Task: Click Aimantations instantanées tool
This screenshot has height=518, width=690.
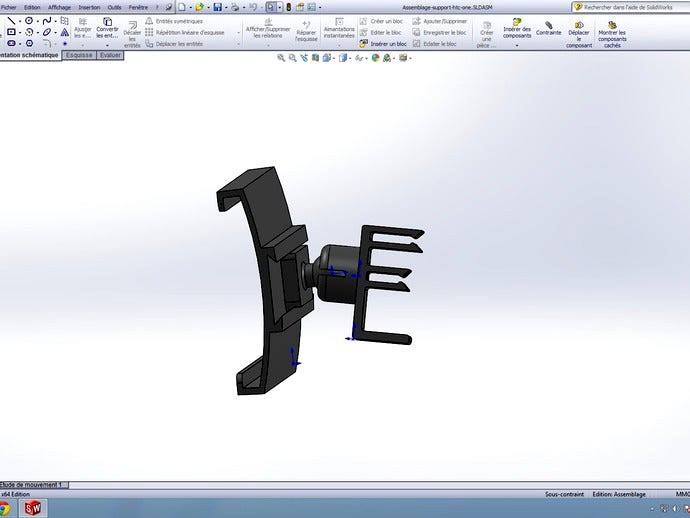Action: pos(339,28)
